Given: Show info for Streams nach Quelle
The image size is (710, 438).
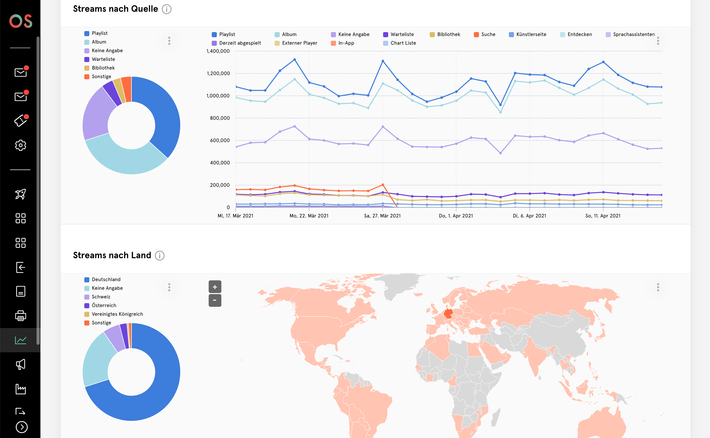Looking at the screenshot, I should [167, 9].
